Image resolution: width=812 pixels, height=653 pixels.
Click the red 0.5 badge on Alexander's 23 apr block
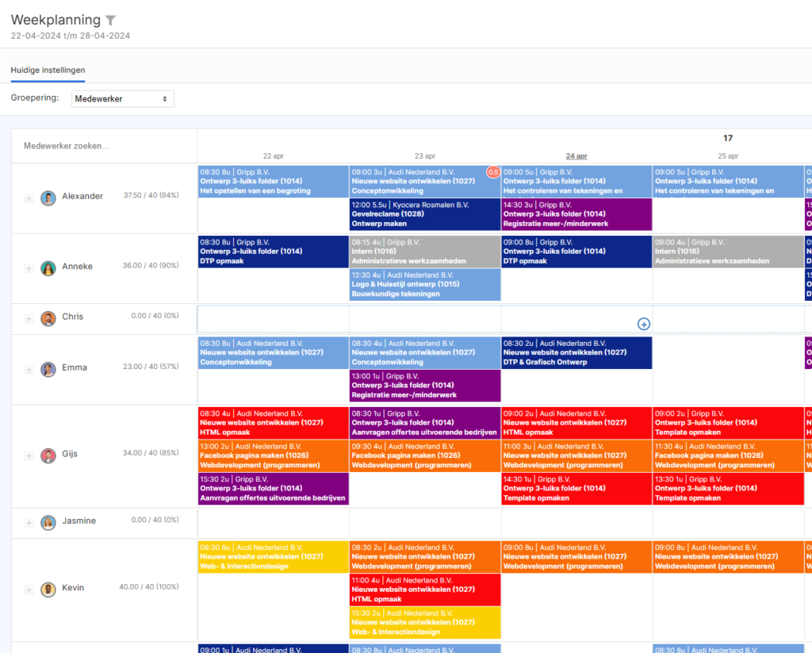click(493, 172)
